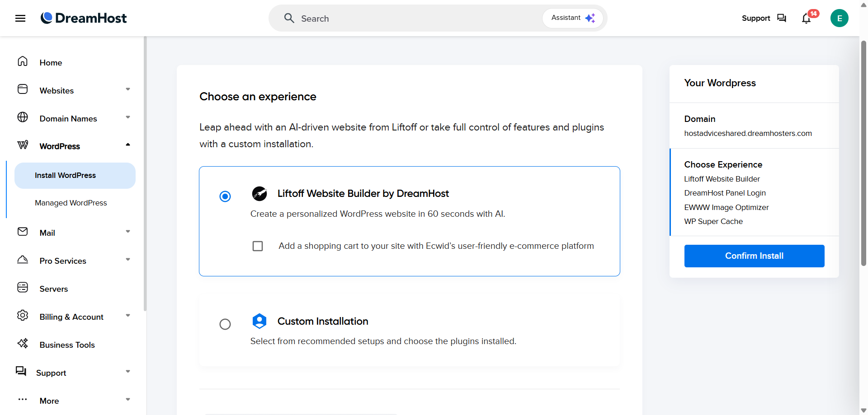Click the Support chat icon in header

pyautogui.click(x=782, y=18)
